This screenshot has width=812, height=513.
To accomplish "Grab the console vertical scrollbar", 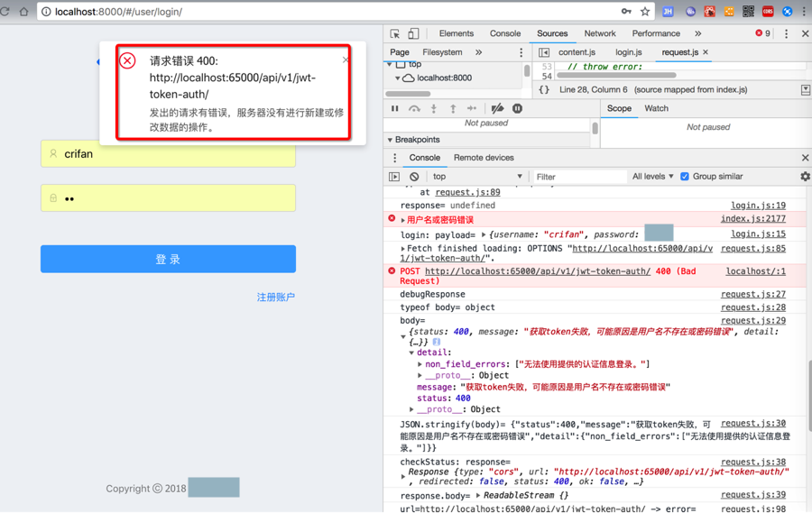I will pyautogui.click(x=809, y=396).
